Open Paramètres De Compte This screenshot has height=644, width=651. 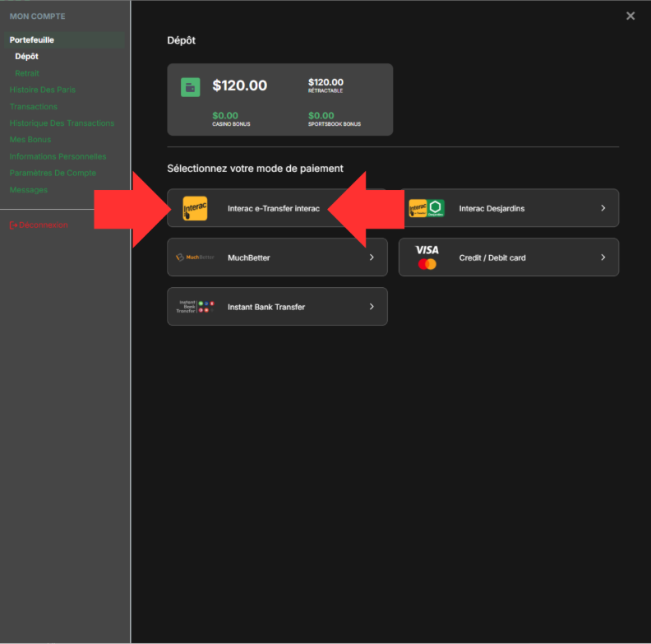(53, 173)
